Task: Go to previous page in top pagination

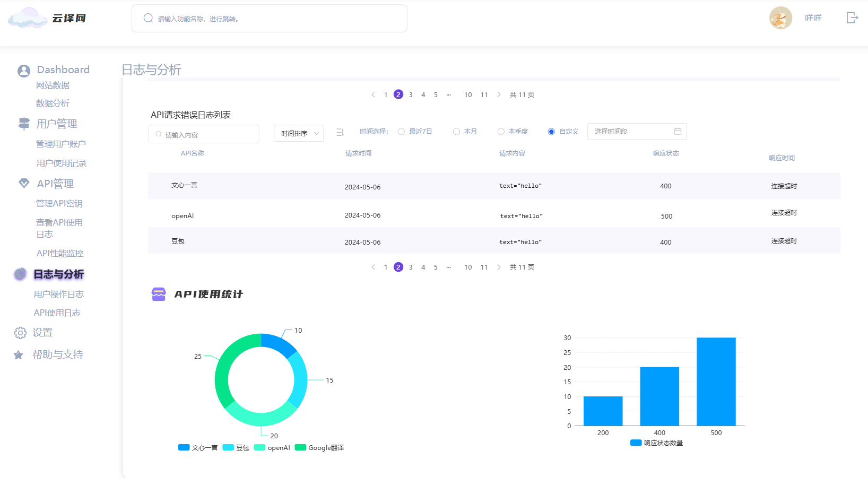Action: point(373,94)
